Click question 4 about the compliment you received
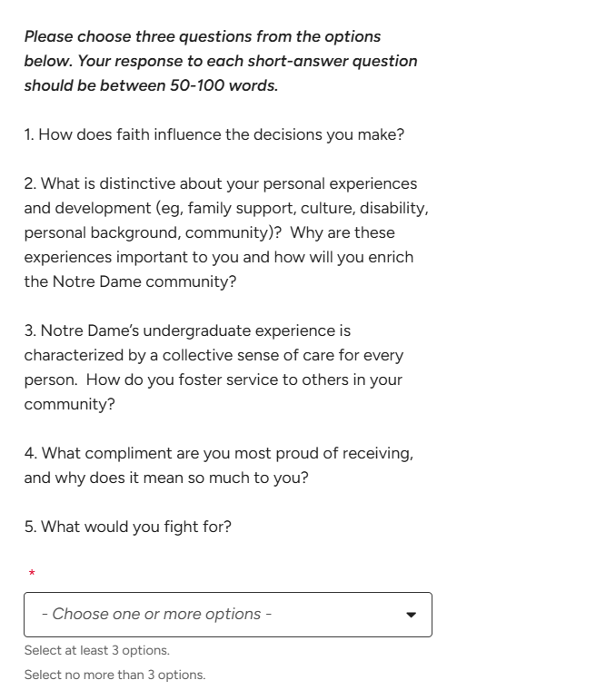616x700 pixels. coord(218,453)
